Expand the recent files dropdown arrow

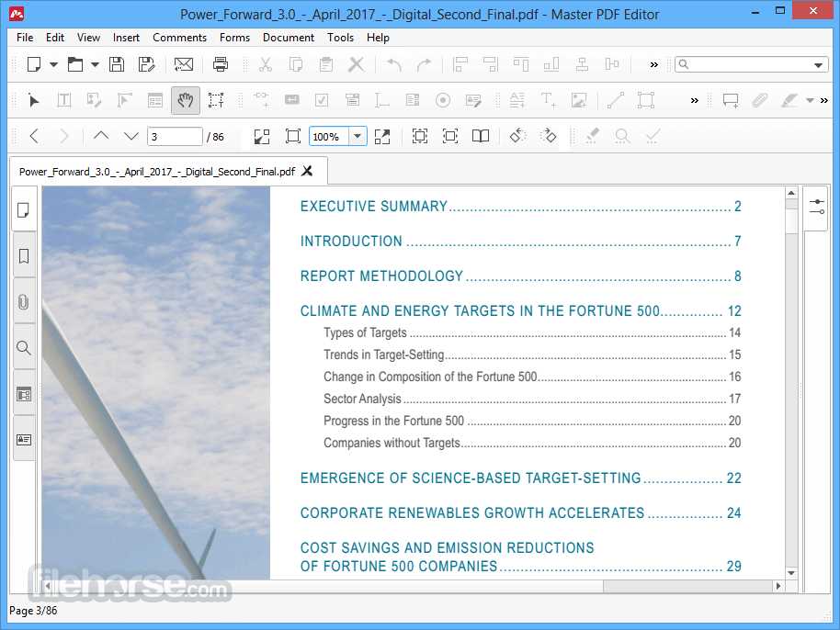95,65
